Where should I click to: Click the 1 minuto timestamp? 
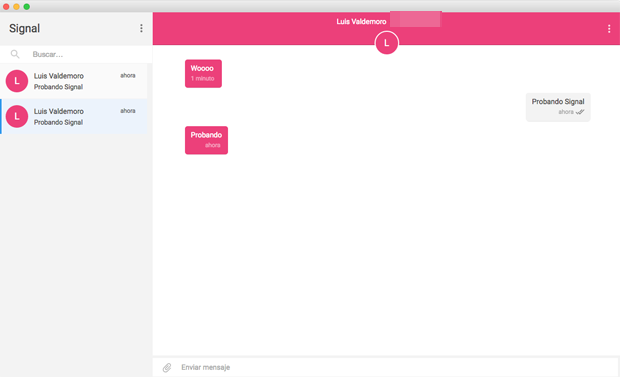tap(202, 78)
